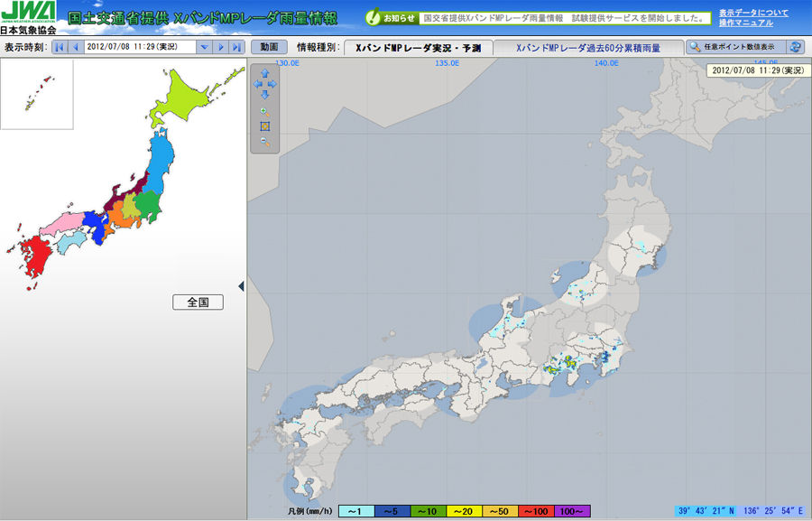Click the 任意ポイント数値表示 button

(736, 47)
